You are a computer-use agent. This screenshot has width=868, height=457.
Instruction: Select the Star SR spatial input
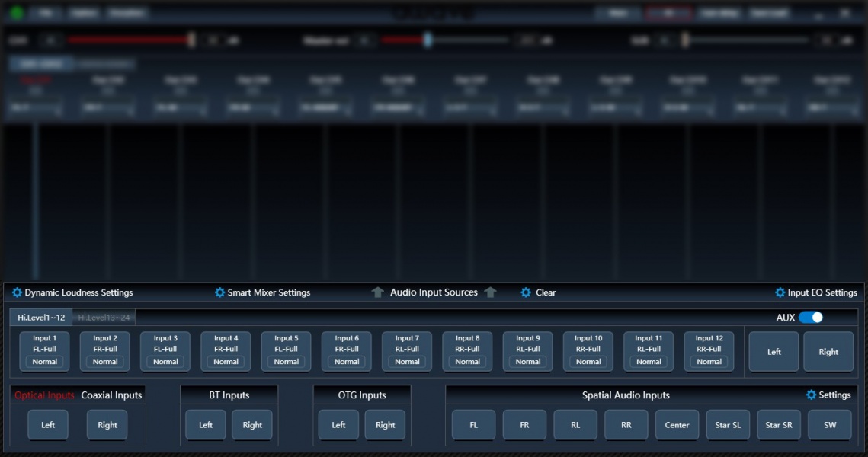[x=779, y=425]
